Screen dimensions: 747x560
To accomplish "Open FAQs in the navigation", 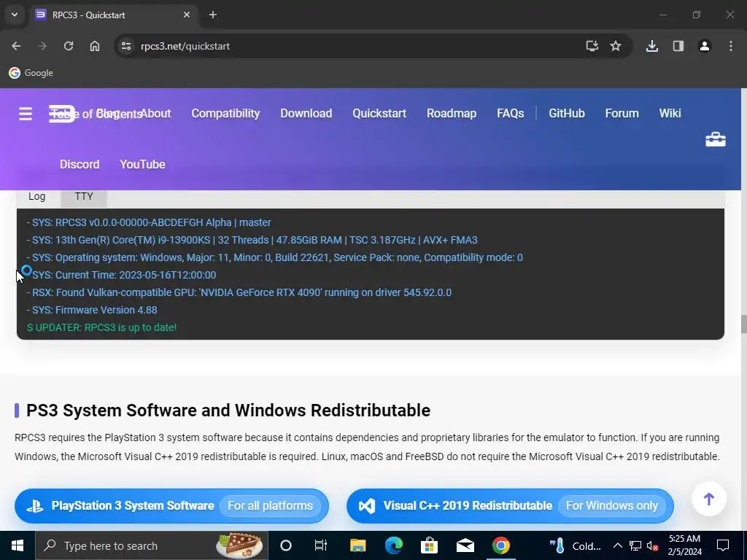I will 510,113.
